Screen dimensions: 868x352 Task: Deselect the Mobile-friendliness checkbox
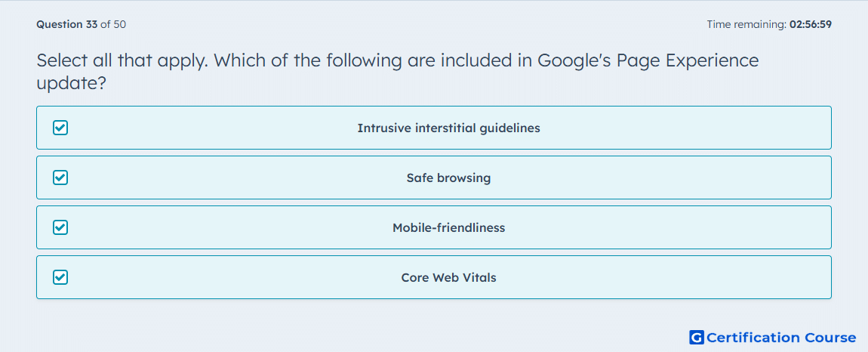(x=60, y=228)
